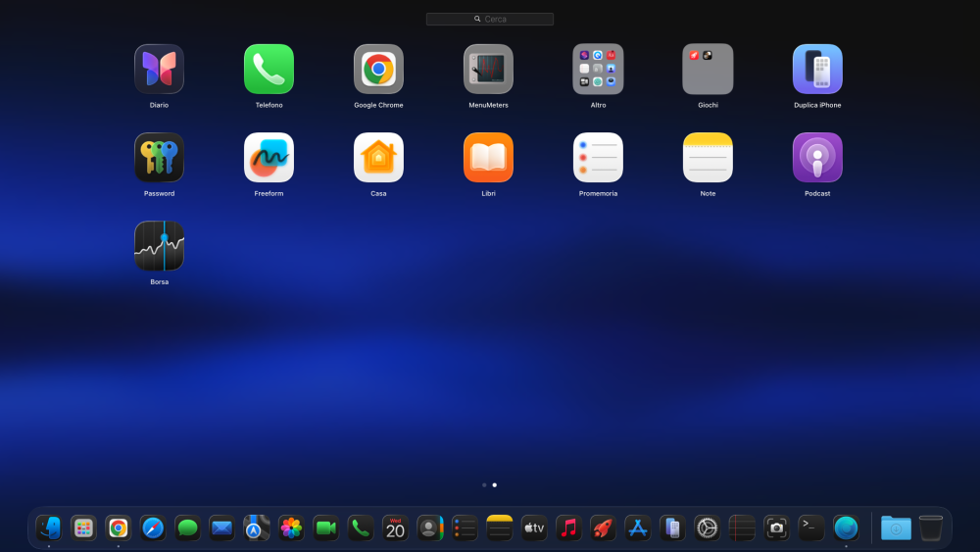The height and width of the screenshot is (552, 980).
Task: Launch Telefono from the Launchpad grid
Action: pyautogui.click(x=269, y=70)
